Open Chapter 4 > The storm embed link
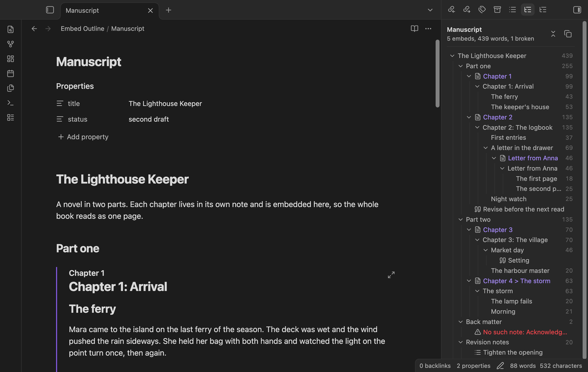Screen dimensions: 588x372 pyautogui.click(x=516, y=281)
